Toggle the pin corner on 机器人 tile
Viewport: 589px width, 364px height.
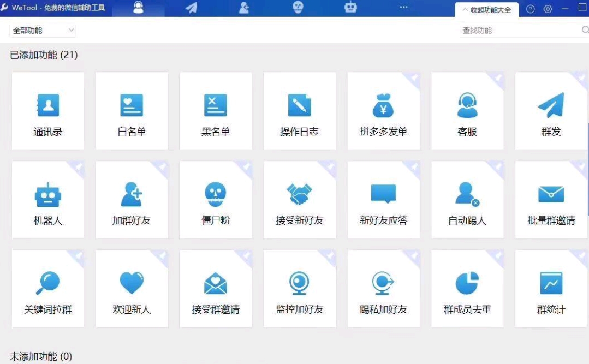tap(79, 167)
